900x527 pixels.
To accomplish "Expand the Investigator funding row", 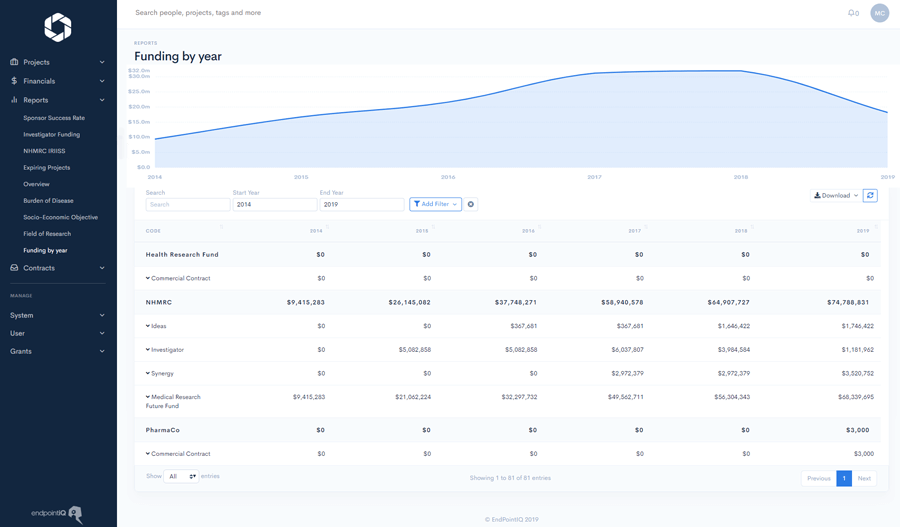I will (148, 350).
